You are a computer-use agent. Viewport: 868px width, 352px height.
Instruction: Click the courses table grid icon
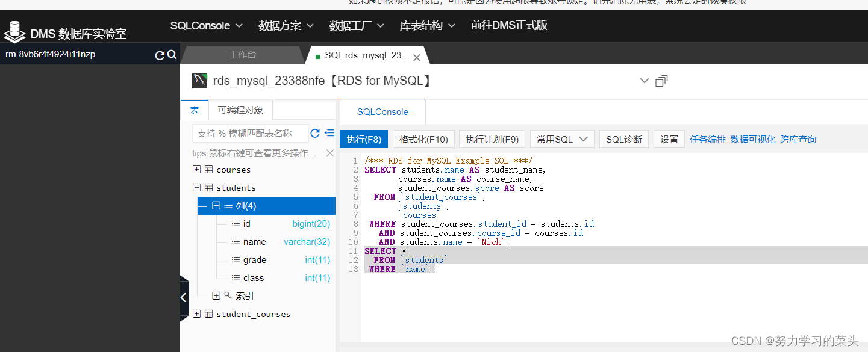point(208,170)
